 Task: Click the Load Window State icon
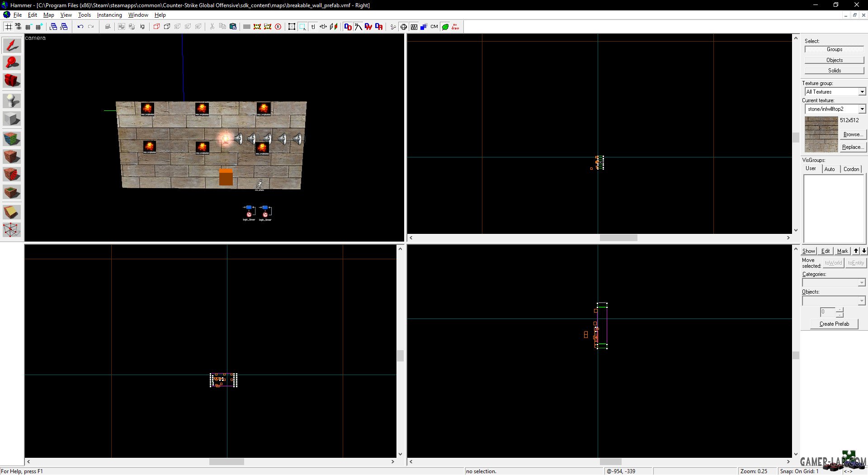(x=53, y=27)
